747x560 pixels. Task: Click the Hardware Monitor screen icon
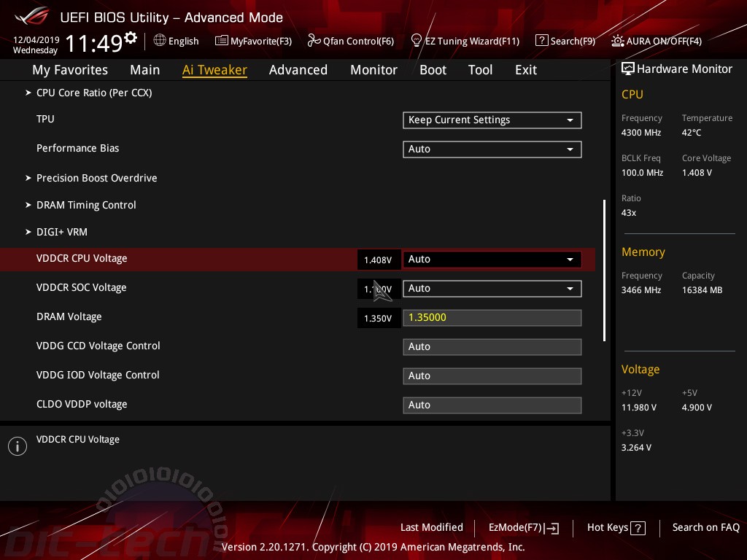(628, 69)
